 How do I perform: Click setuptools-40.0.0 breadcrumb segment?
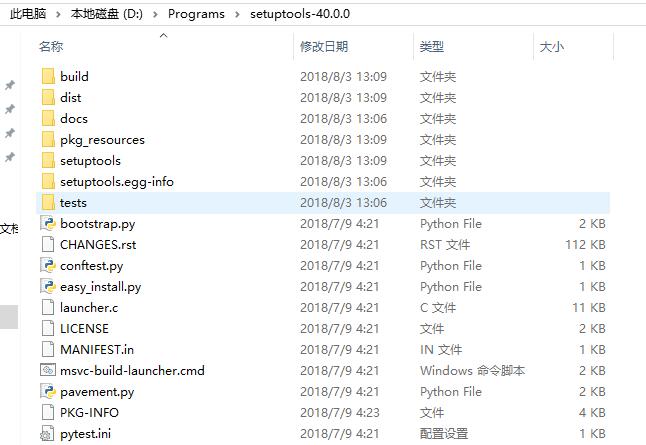[x=300, y=14]
